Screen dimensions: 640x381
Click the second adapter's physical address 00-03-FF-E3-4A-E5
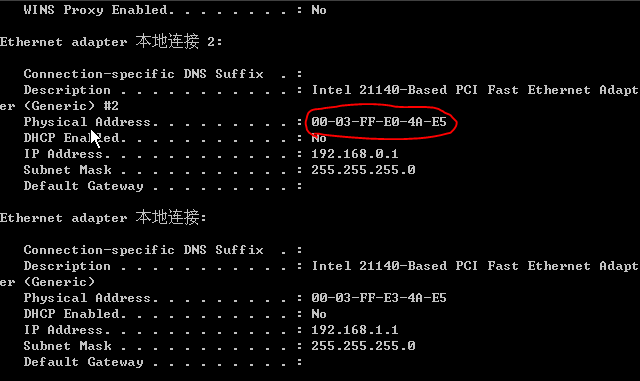[379, 298]
